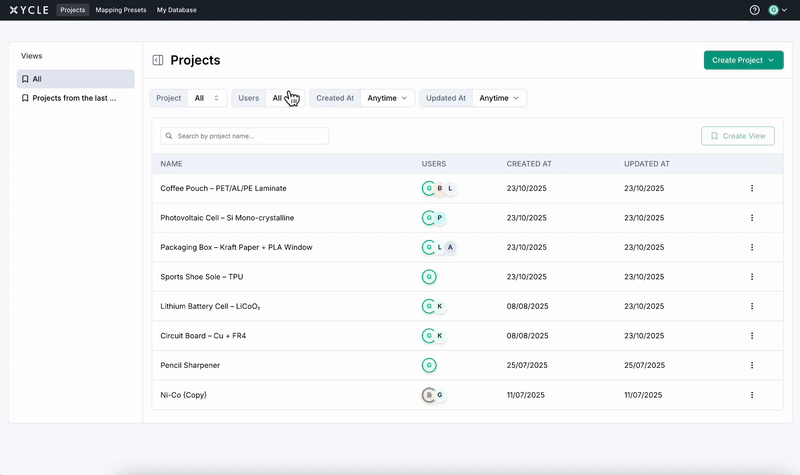This screenshot has height=475, width=800.
Task: Open the three-dot menu for Circuit Board row
Action: click(752, 336)
